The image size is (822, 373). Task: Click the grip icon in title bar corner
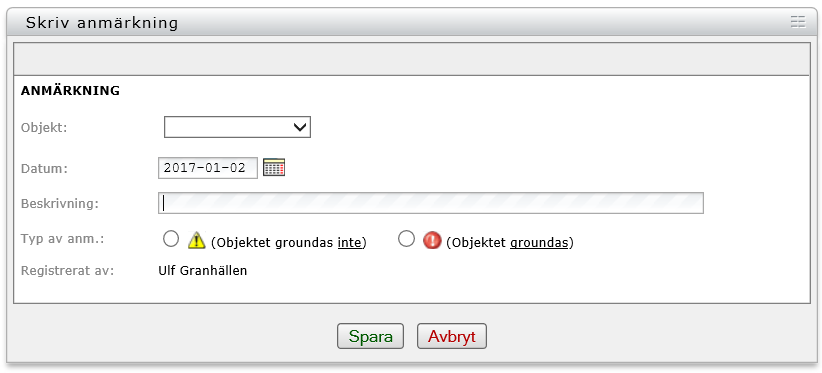pyautogui.click(x=797, y=21)
